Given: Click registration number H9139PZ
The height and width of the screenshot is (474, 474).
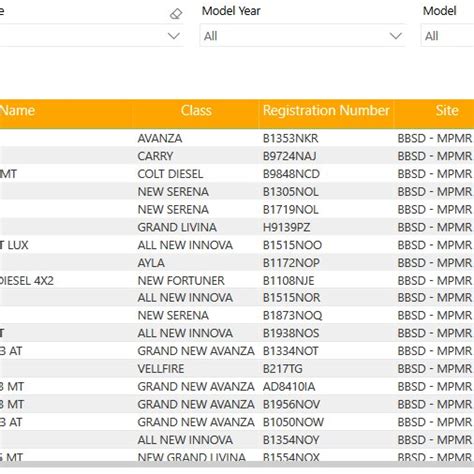Looking at the screenshot, I should pyautogui.click(x=286, y=227).
